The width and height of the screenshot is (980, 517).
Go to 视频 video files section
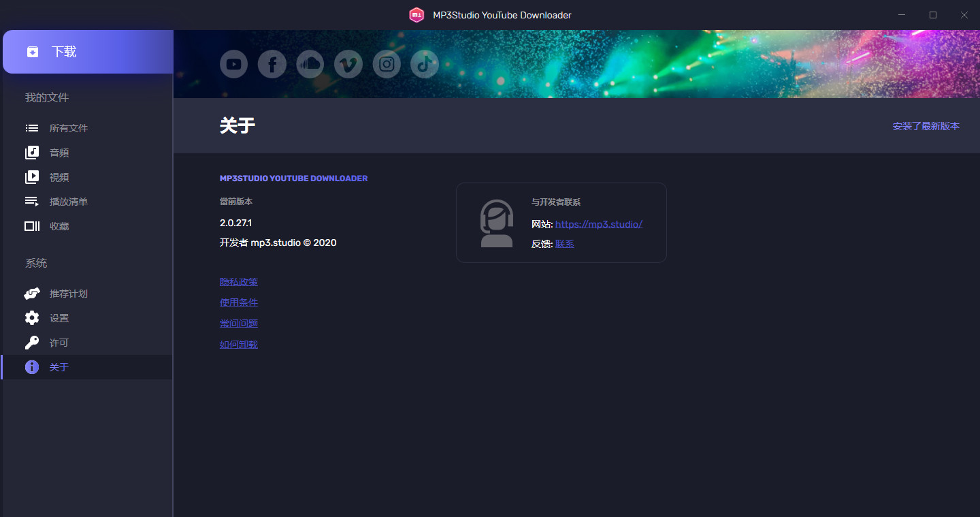tap(59, 177)
